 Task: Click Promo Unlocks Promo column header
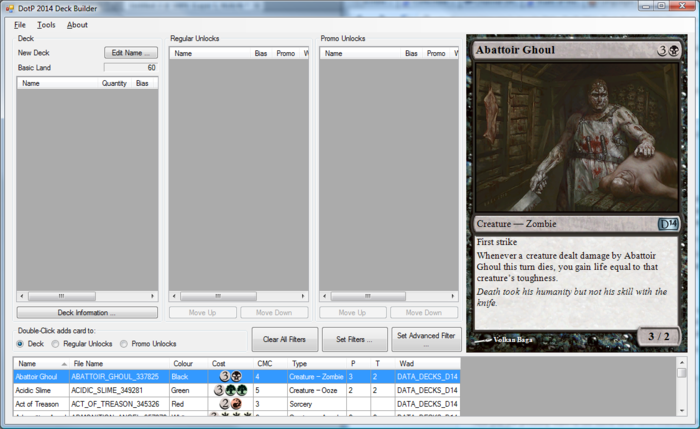436,53
